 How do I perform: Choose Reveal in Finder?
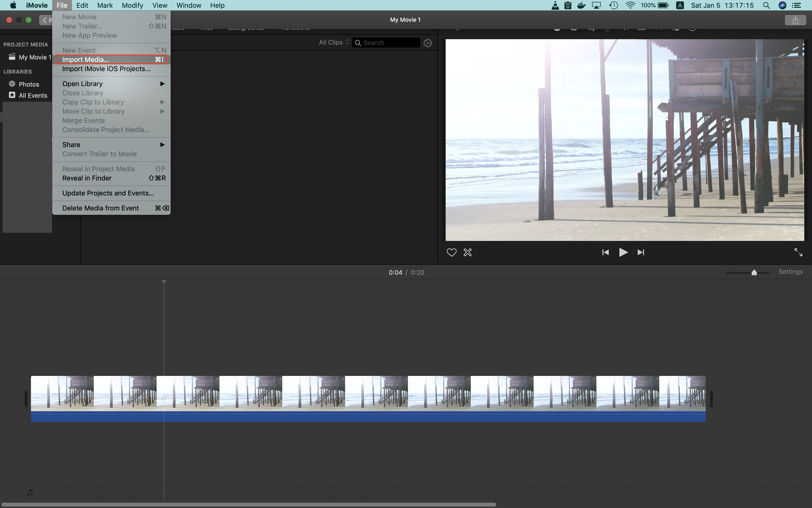pyautogui.click(x=111, y=178)
